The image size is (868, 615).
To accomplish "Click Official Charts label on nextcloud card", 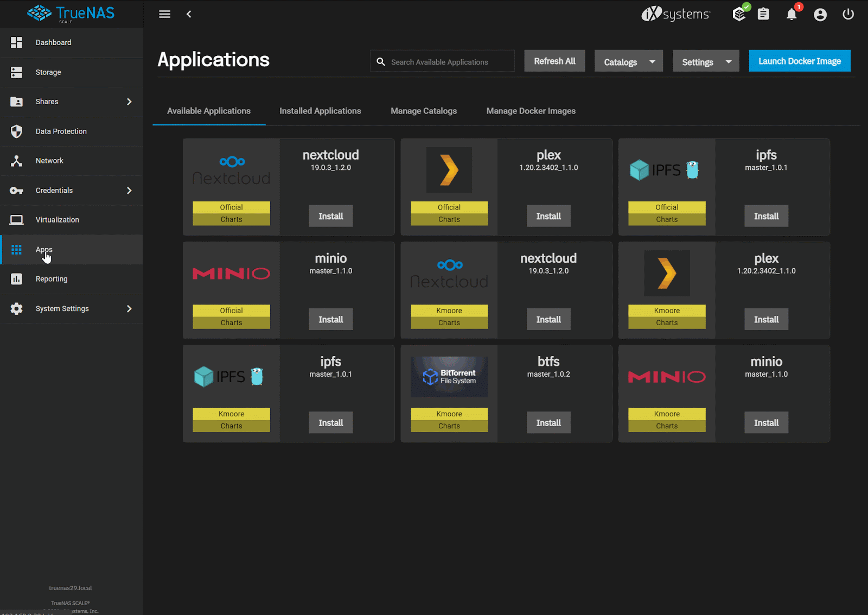I will pos(232,213).
